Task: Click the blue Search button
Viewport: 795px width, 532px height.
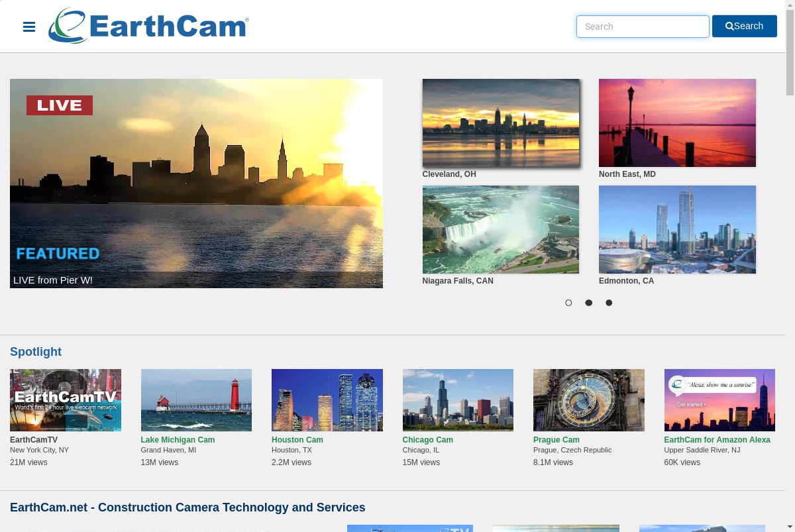Action: (x=745, y=26)
